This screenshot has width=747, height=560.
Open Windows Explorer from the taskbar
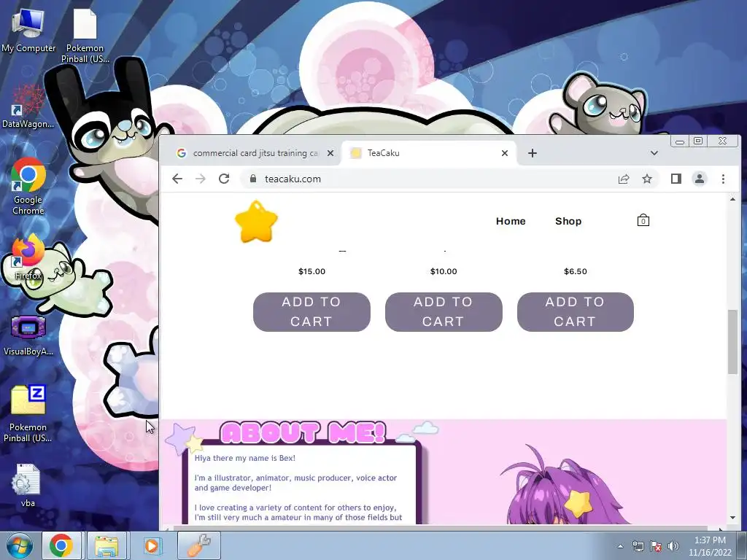(107, 545)
